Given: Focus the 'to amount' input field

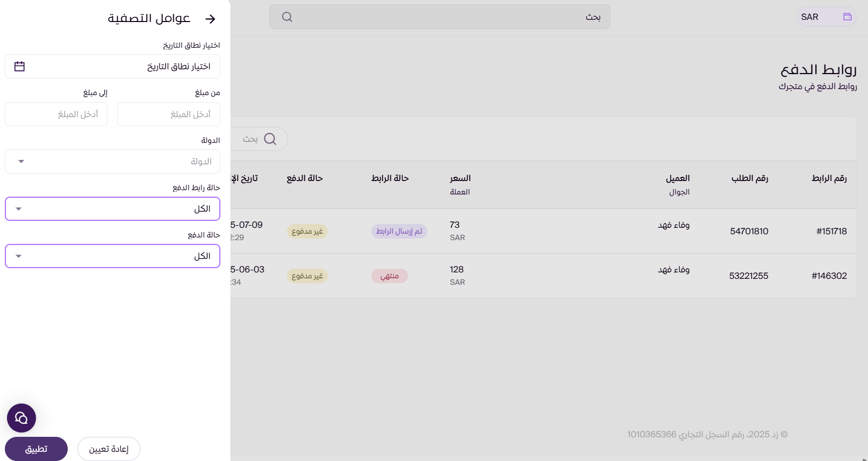Looking at the screenshot, I should pos(56,114).
